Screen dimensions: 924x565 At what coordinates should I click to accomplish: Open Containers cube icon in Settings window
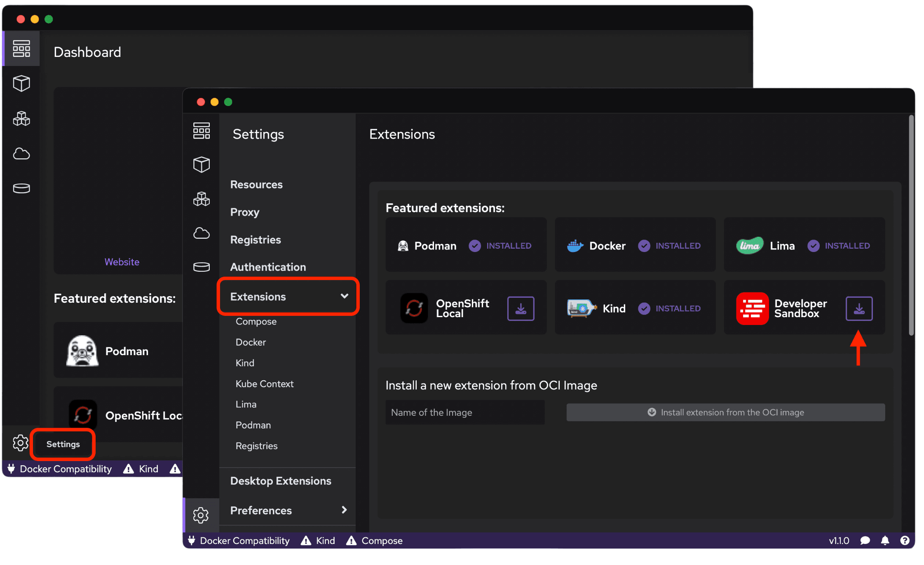(x=202, y=165)
